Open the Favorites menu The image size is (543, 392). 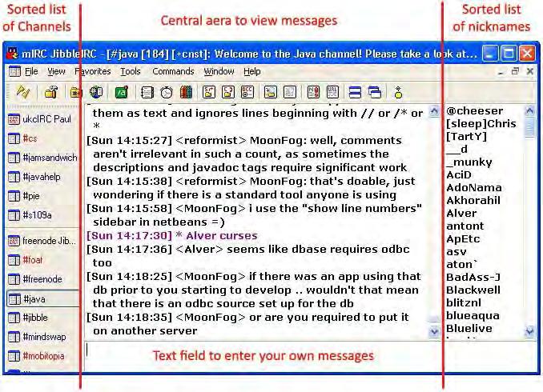coord(92,71)
